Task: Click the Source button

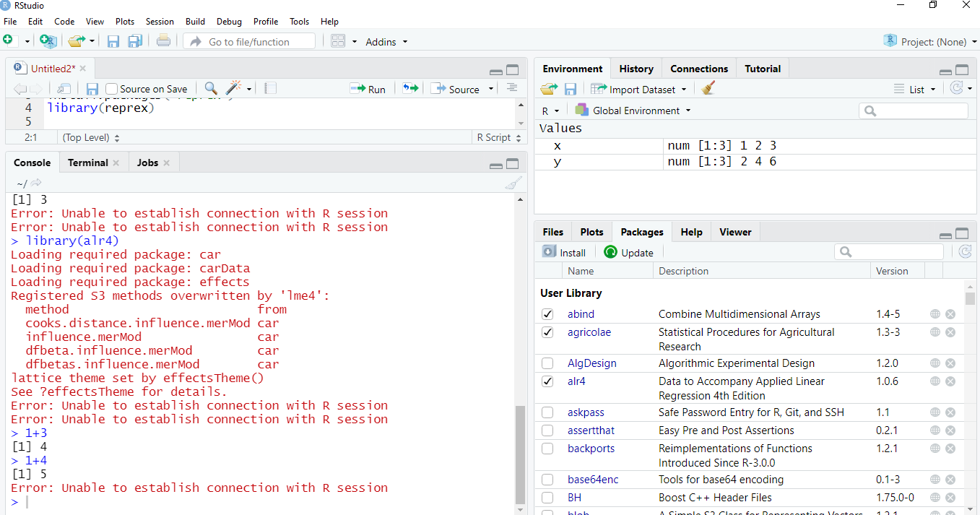Action: coord(456,89)
